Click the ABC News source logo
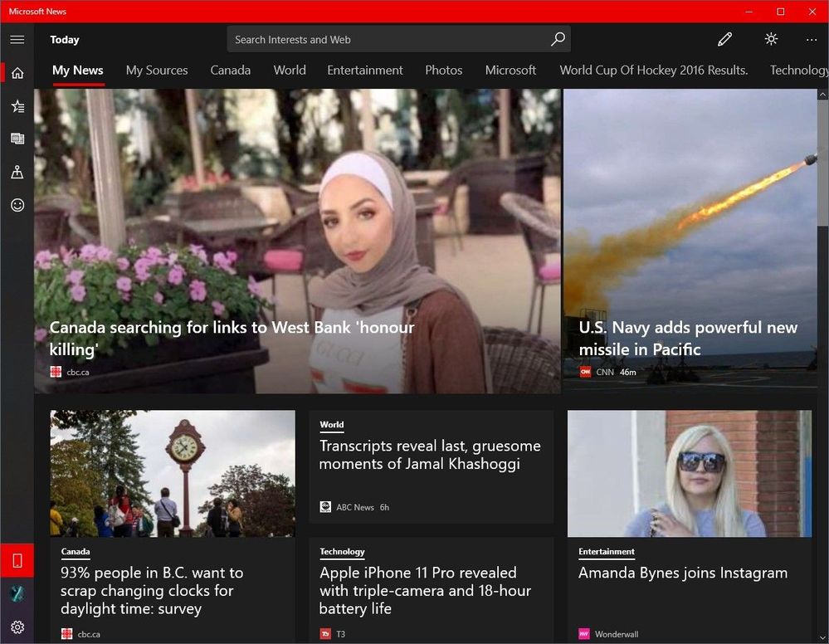 point(325,507)
